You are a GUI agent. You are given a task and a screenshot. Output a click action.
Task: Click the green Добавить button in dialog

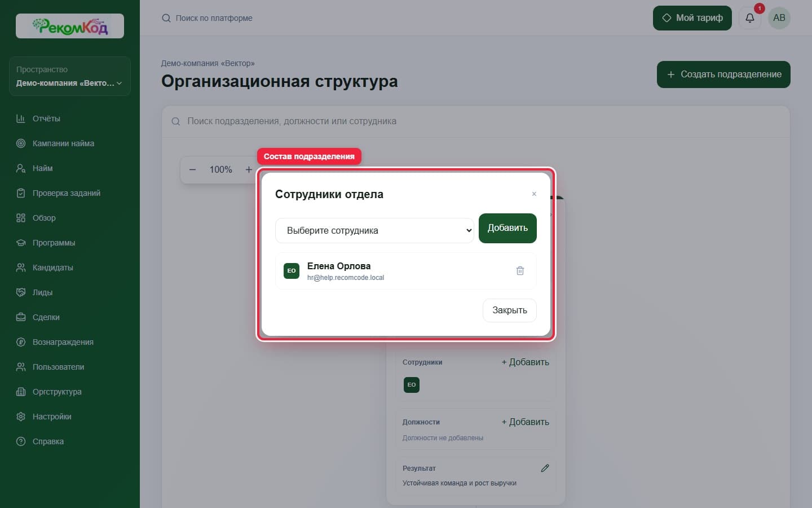[507, 228]
